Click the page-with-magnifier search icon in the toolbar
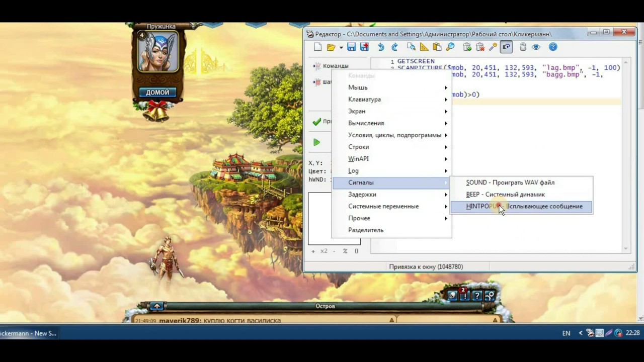644x362 pixels. 411,47
